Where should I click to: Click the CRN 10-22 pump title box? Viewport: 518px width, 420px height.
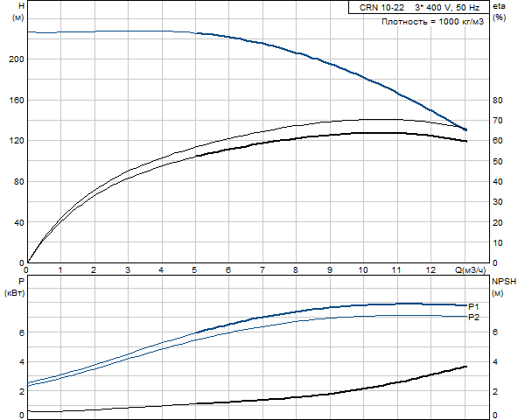418,7
